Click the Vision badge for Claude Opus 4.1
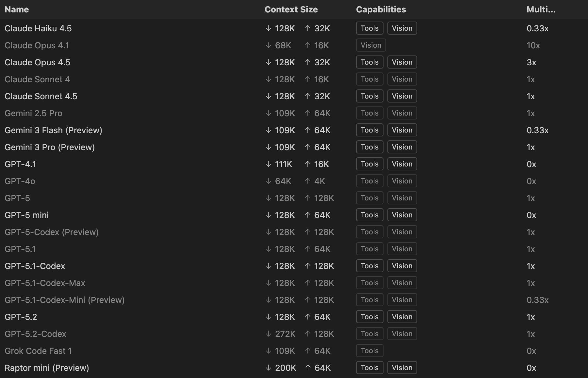The image size is (588, 378). 371,45
